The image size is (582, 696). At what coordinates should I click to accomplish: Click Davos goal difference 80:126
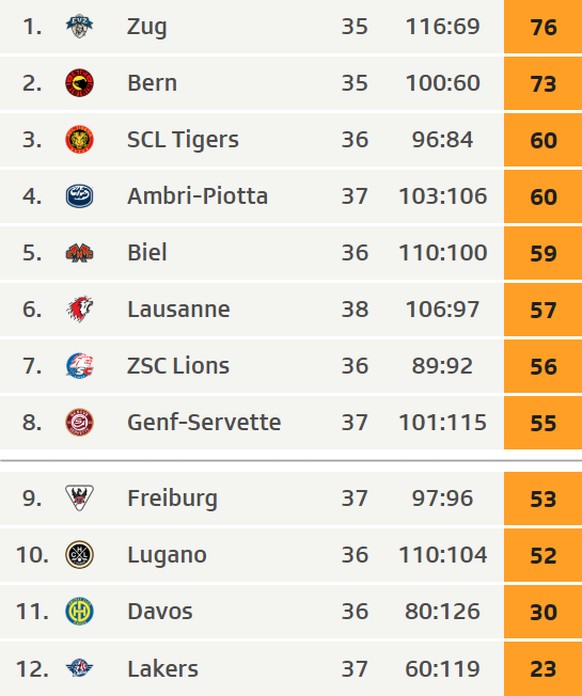pos(442,612)
